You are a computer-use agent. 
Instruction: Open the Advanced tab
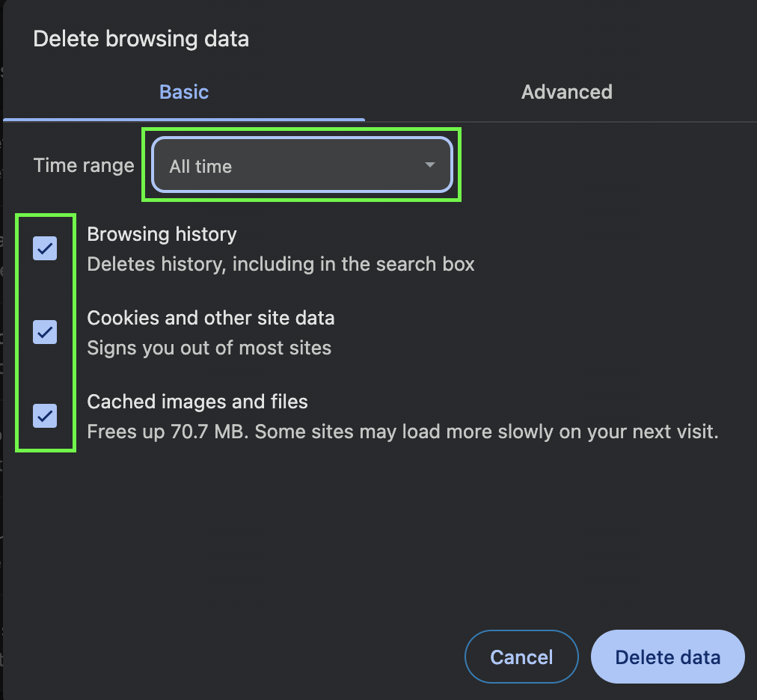(566, 92)
